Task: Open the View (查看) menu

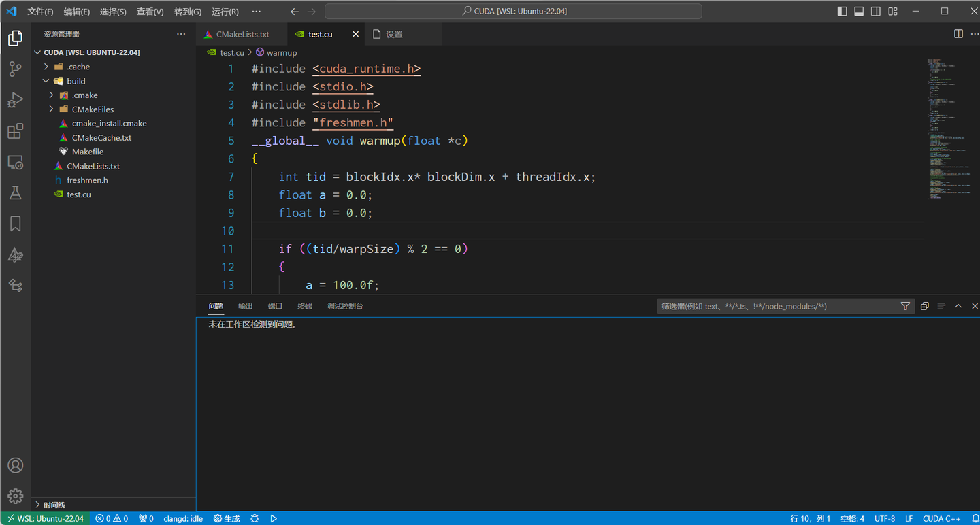Action: 150,12
